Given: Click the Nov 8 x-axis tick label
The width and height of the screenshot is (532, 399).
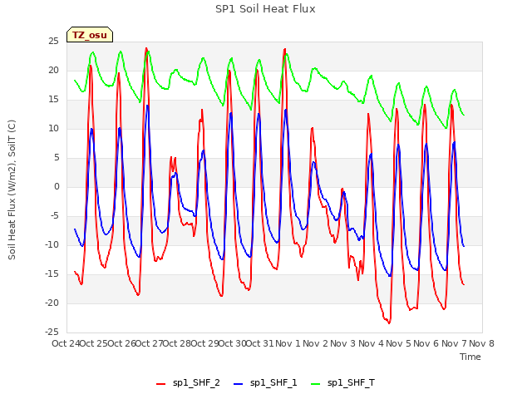Looking at the screenshot, I should click(x=481, y=343).
